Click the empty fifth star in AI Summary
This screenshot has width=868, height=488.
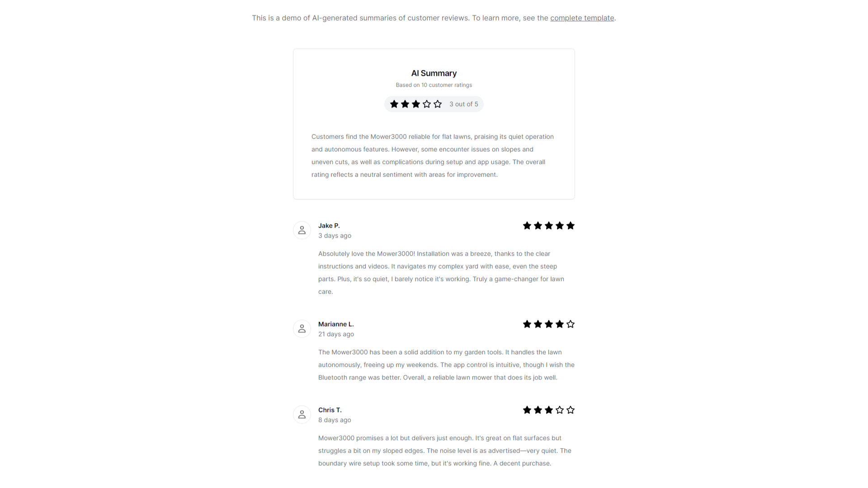(438, 104)
